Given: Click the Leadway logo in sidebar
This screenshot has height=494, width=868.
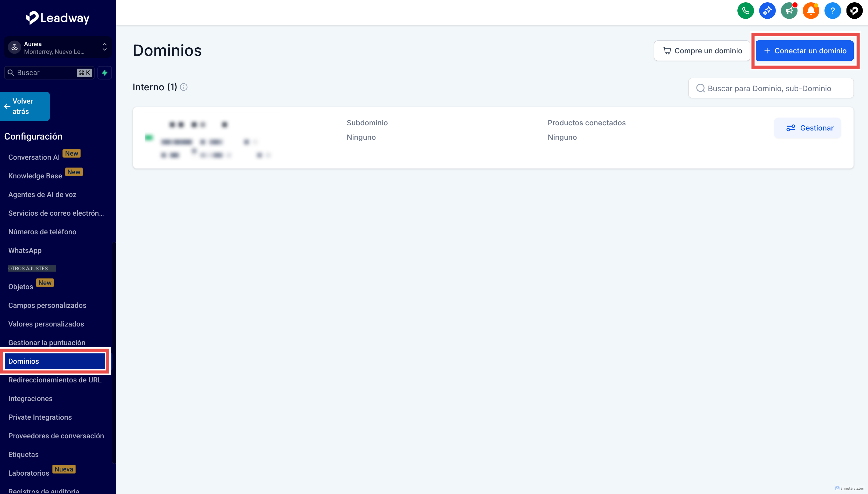Looking at the screenshot, I should click(58, 18).
